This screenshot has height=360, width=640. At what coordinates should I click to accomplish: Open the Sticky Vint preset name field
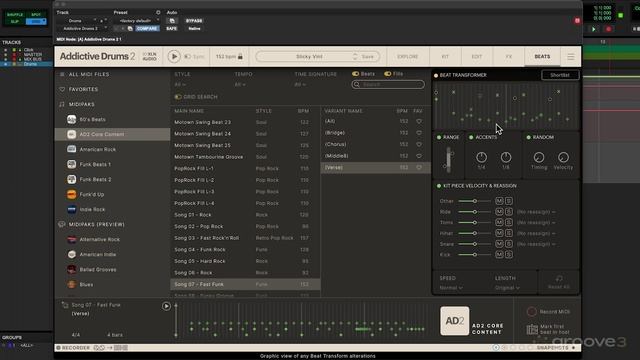click(309, 57)
